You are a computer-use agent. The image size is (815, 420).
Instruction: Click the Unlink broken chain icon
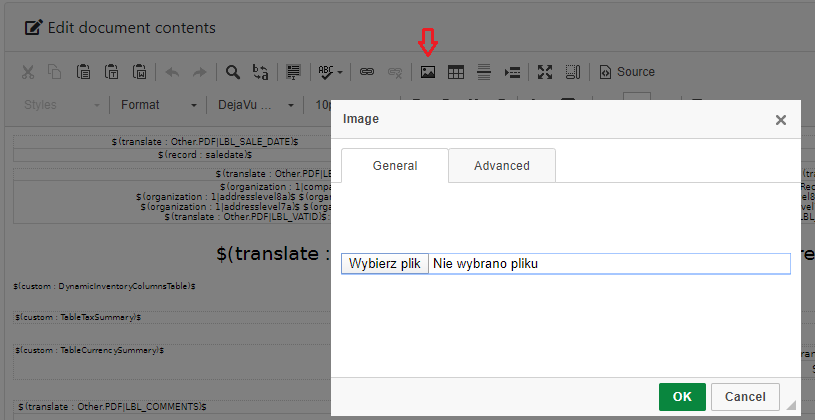click(395, 72)
